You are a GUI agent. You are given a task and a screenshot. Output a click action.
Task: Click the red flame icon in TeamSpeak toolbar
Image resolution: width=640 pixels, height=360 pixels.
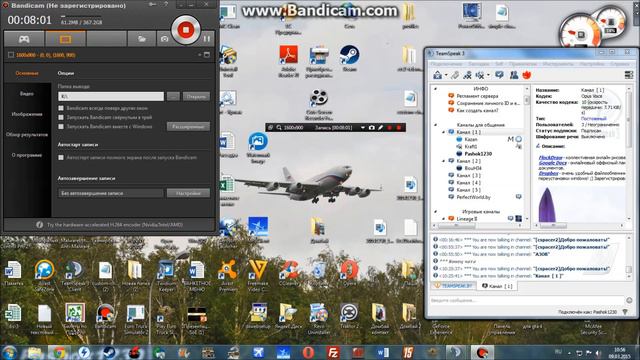527,75
